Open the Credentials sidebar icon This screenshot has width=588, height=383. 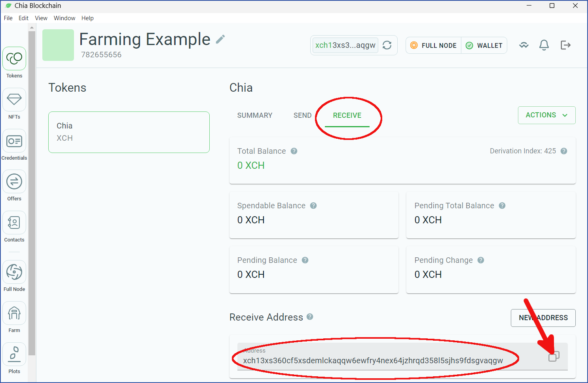coord(14,141)
